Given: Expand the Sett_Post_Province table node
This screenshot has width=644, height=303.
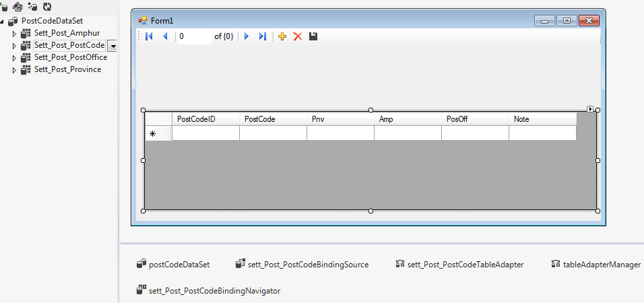Looking at the screenshot, I should click(14, 70).
